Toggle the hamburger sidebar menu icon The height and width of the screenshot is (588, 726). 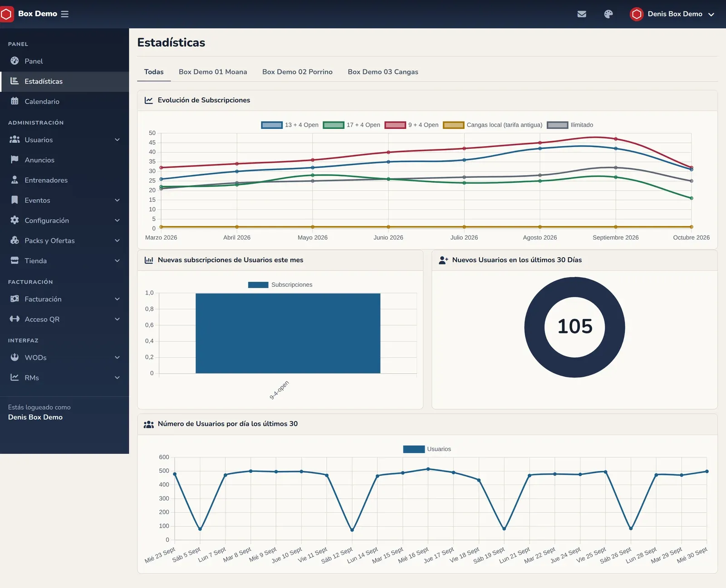pos(65,14)
